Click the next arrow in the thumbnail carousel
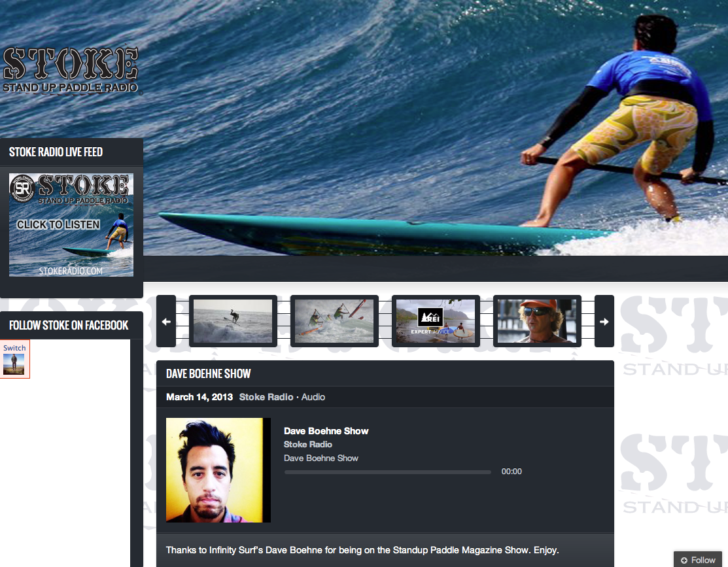This screenshot has height=567, width=728. pos(604,321)
